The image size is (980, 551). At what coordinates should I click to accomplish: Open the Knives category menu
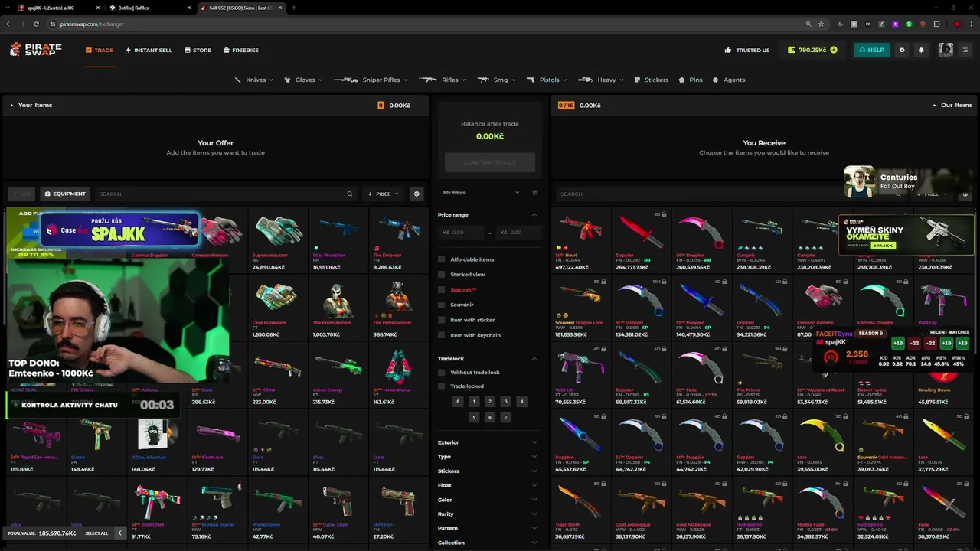pos(253,80)
